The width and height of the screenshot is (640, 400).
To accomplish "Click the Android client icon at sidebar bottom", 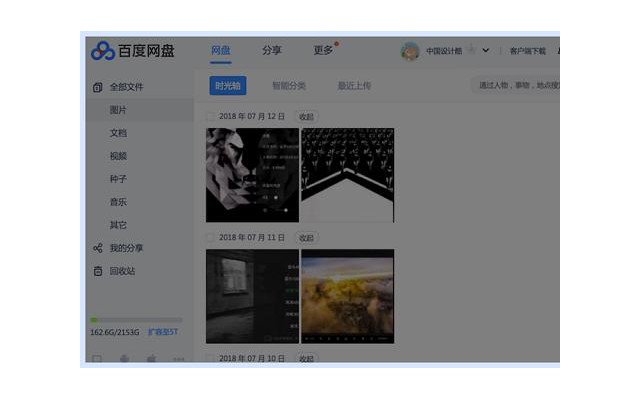I will (x=124, y=359).
